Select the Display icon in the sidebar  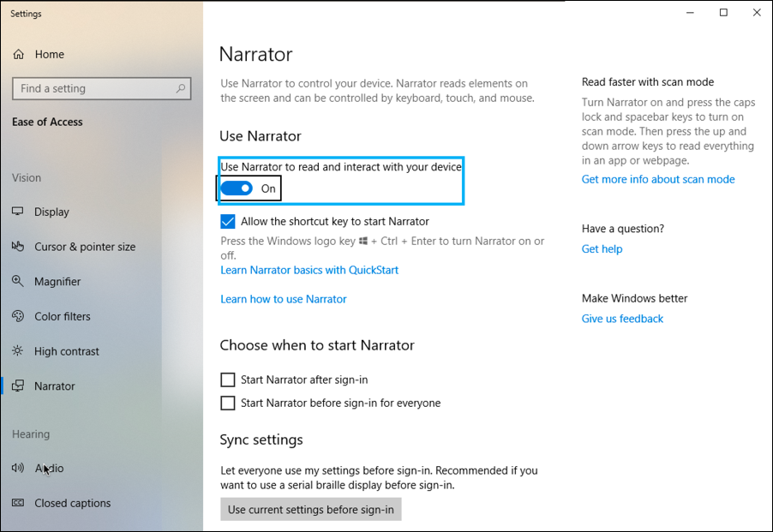point(18,212)
